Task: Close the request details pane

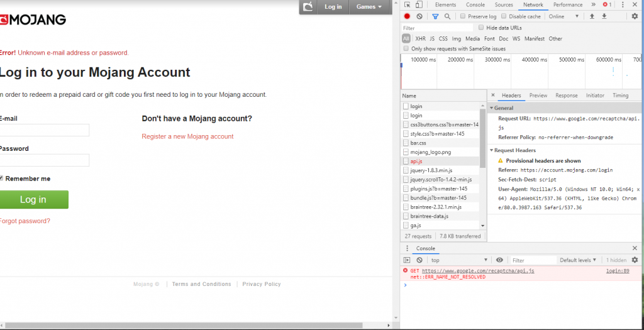Action: [493, 95]
